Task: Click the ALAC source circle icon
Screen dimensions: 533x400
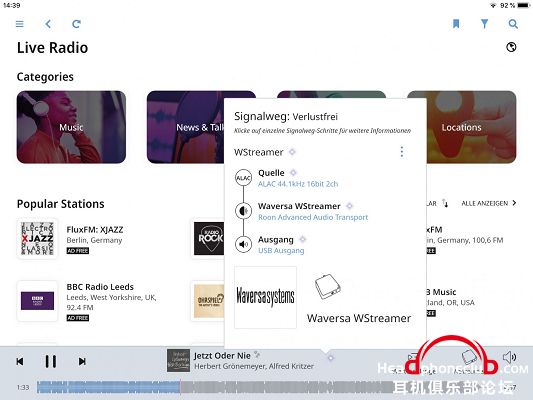Action: point(243,178)
